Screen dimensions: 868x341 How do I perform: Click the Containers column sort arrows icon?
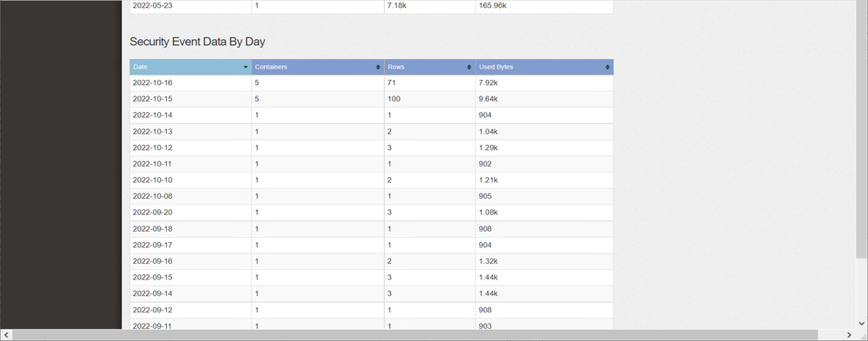click(378, 67)
